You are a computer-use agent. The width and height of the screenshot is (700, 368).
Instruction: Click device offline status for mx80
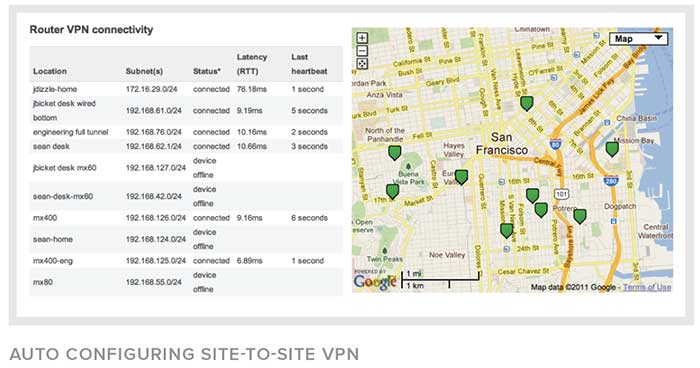coord(204,282)
